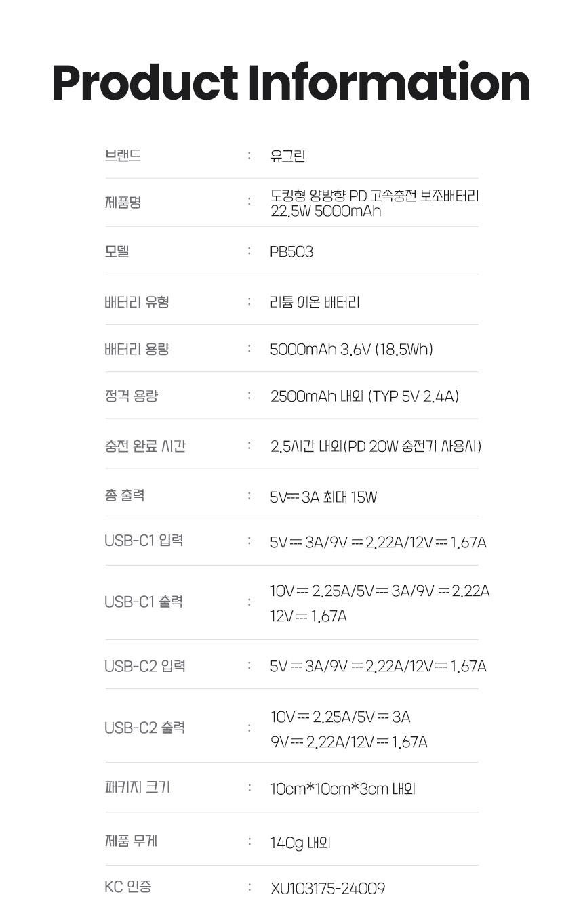Click the USB-C1 출력 label
Image resolution: width=583 pixels, height=924 pixels.
tap(144, 602)
